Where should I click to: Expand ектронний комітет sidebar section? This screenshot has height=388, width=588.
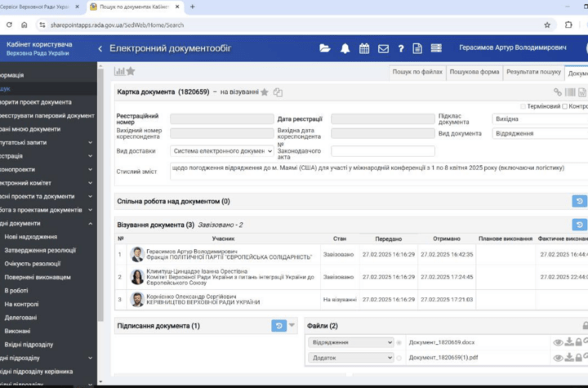pos(91,183)
